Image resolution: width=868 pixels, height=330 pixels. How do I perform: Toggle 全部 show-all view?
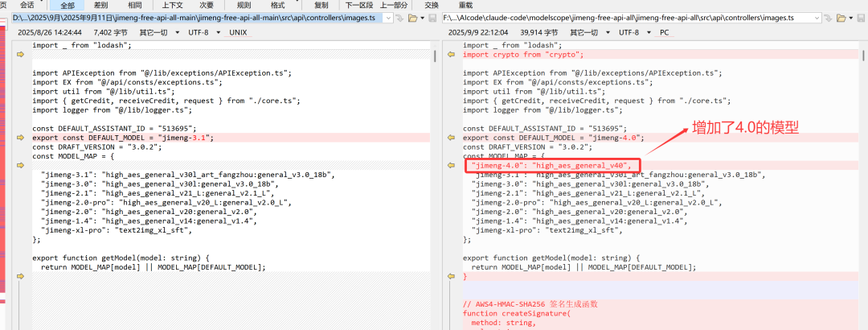pos(67,5)
